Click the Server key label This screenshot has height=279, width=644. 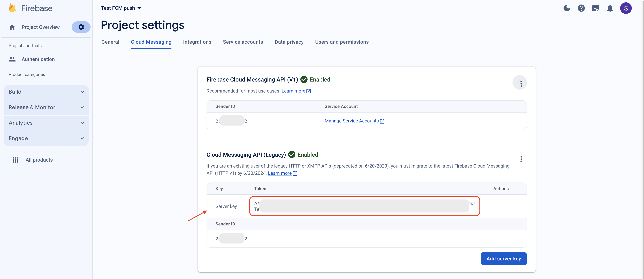pos(226,206)
